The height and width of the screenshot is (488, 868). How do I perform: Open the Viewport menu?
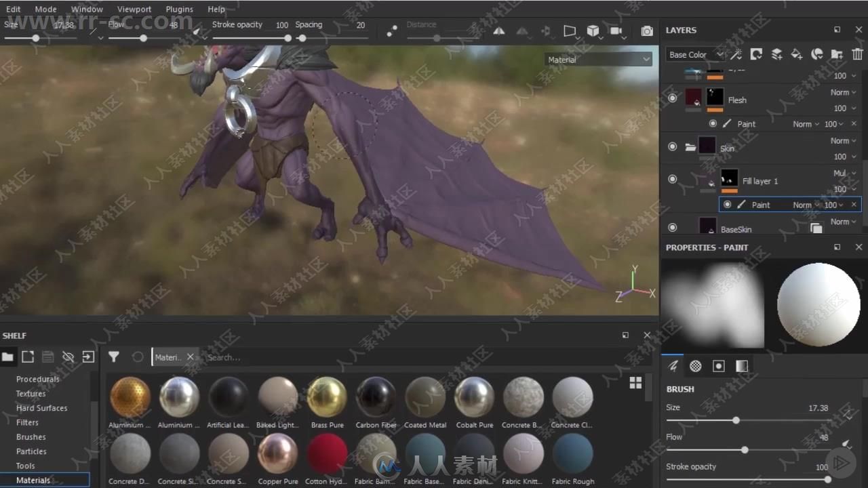click(134, 9)
